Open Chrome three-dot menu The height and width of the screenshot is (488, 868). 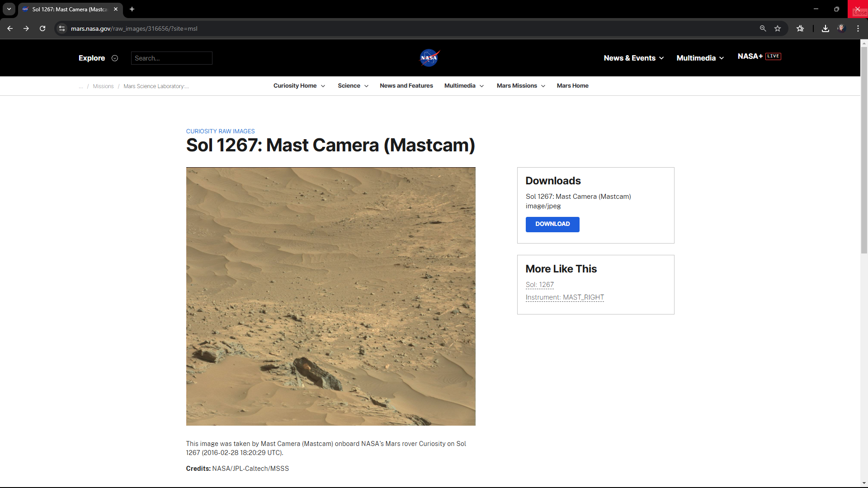[858, 28]
